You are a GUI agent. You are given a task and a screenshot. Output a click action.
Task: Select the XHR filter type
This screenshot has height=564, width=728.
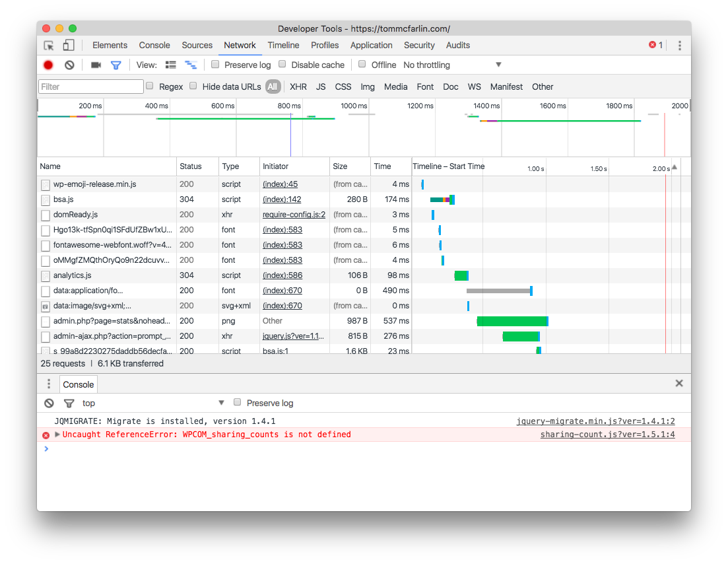pos(298,87)
